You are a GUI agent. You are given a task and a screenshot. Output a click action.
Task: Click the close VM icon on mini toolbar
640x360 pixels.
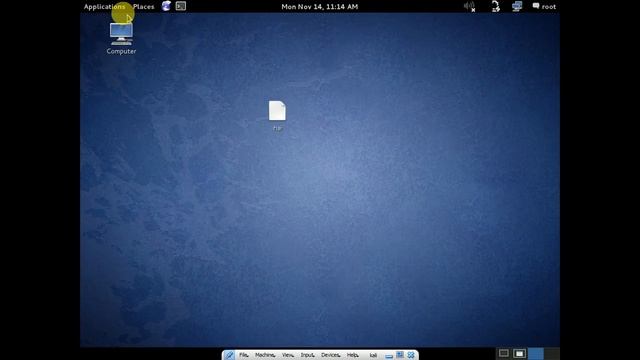(x=411, y=355)
